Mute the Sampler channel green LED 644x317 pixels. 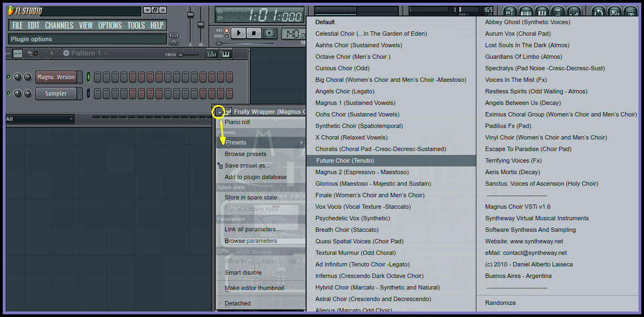pos(9,93)
